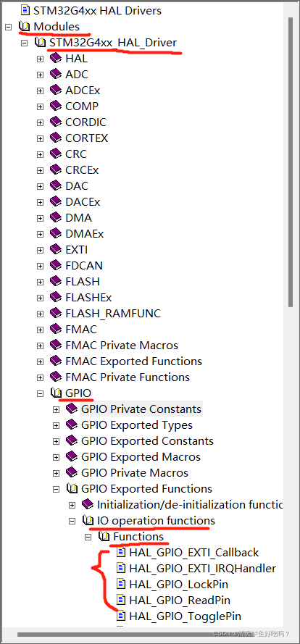300x644 pixels.
Task: Click the book icon next to CORTEX
Action: [56, 138]
